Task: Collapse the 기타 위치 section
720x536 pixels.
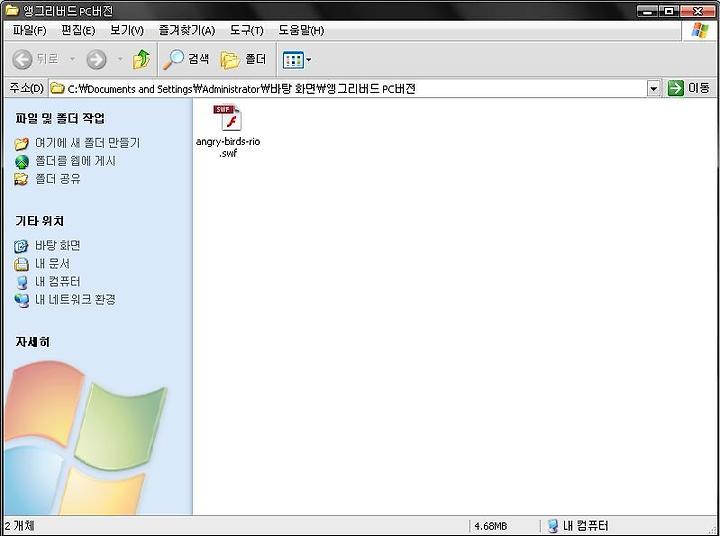Action: coord(39,221)
